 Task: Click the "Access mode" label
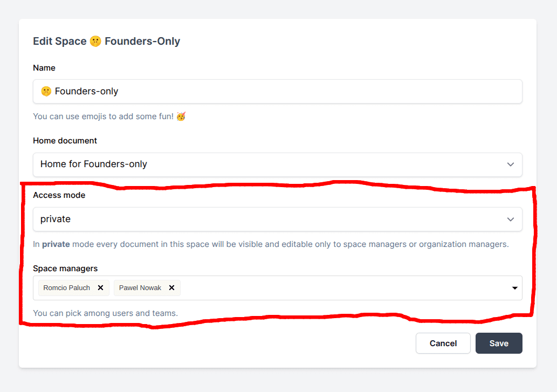[x=59, y=195]
